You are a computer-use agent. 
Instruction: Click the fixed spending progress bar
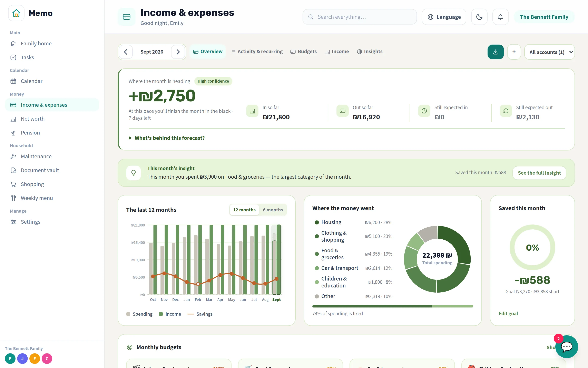[393, 306]
